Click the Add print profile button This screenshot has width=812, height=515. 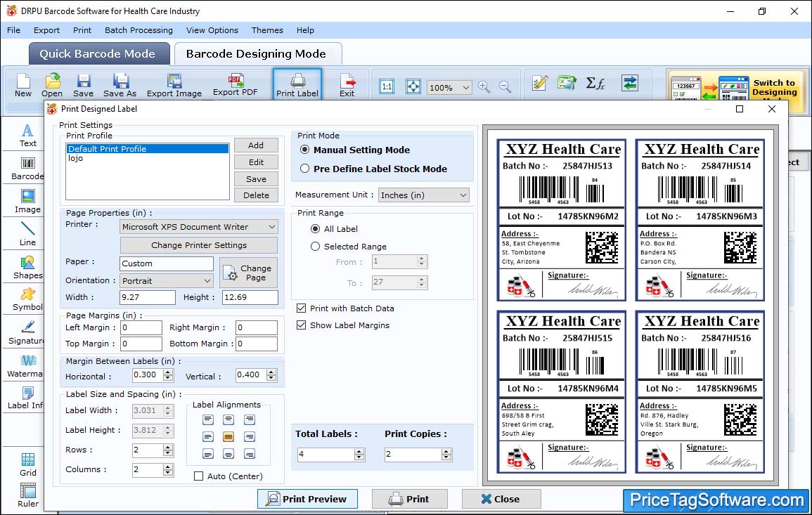pos(256,145)
